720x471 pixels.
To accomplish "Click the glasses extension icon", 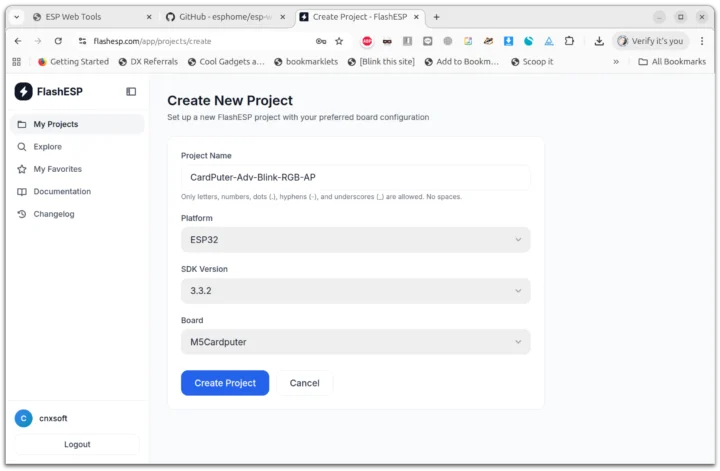I will [x=387, y=41].
